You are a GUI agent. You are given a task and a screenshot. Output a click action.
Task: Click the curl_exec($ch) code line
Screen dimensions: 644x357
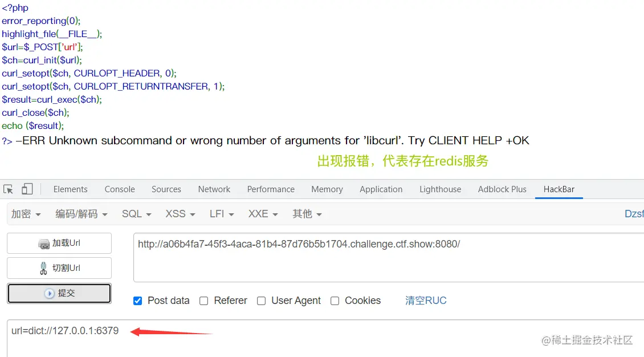52,99
